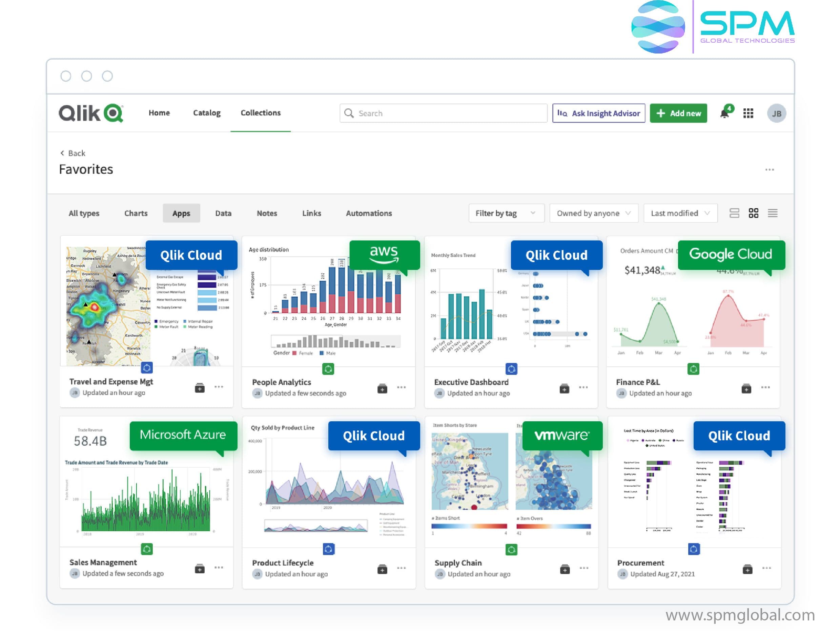Screen dimensions: 840x636
Task: Click the app badge icon on Executive Dashboard
Action: (512, 369)
